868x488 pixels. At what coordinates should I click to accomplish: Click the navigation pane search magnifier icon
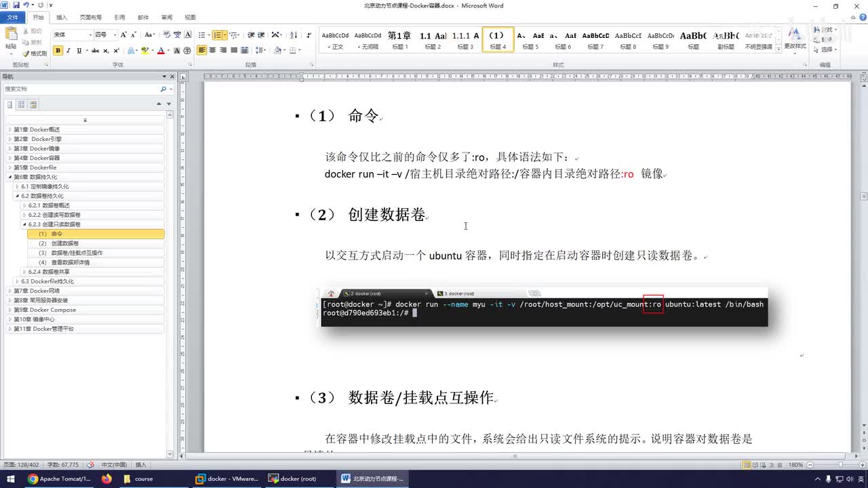point(163,89)
